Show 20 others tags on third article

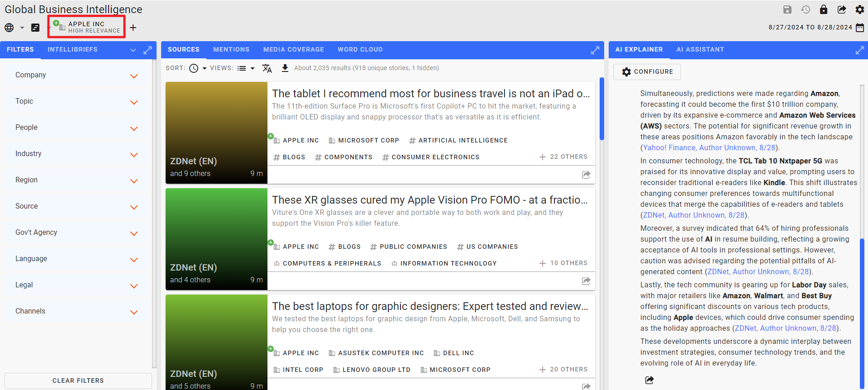point(563,369)
